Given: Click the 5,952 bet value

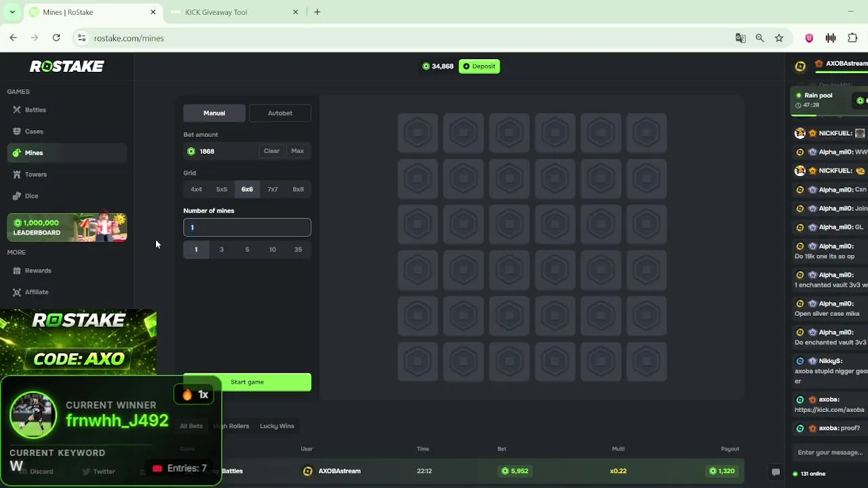Looking at the screenshot, I should pyautogui.click(x=515, y=471).
